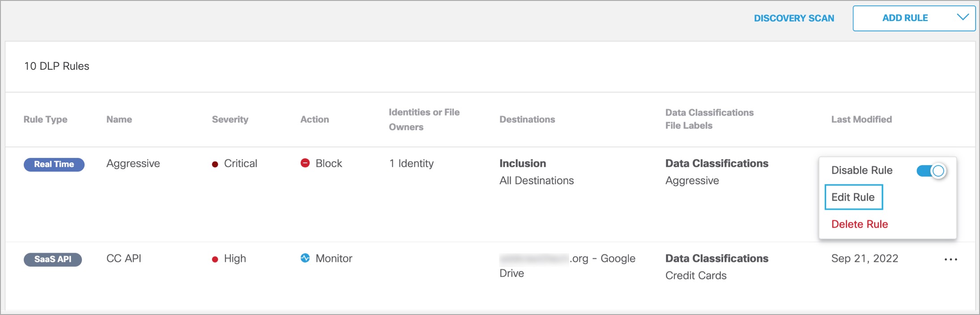
Task: Click the blue Monitor action icon
Action: click(x=305, y=258)
